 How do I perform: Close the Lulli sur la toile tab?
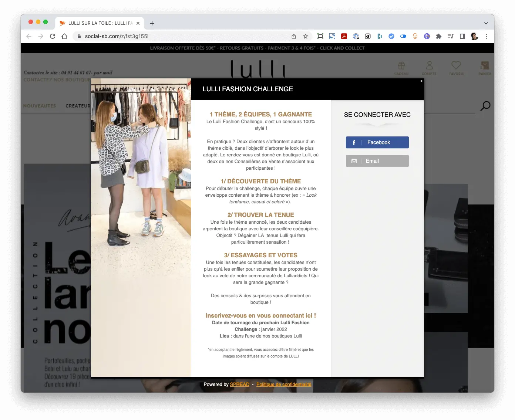point(138,23)
